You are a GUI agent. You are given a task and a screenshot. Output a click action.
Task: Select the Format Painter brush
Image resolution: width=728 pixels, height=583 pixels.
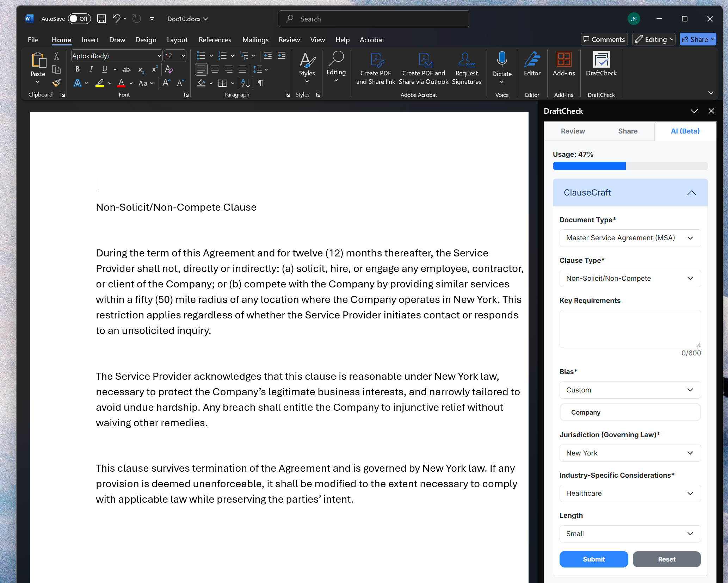tap(56, 83)
